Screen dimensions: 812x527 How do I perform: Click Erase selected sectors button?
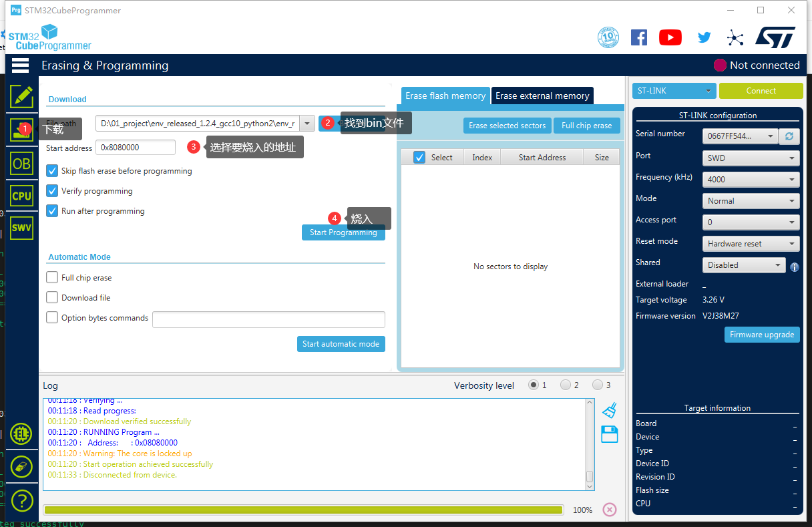click(x=507, y=126)
